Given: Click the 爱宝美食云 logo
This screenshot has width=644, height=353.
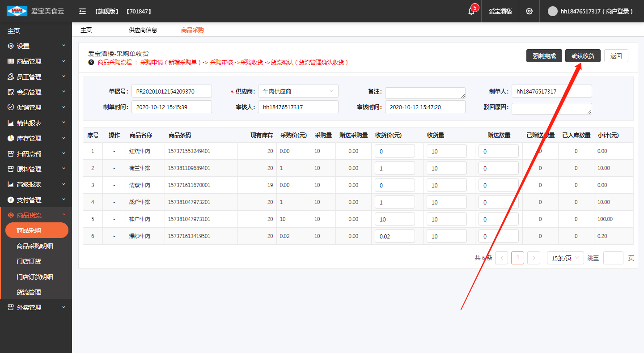Looking at the screenshot, I should [36, 11].
